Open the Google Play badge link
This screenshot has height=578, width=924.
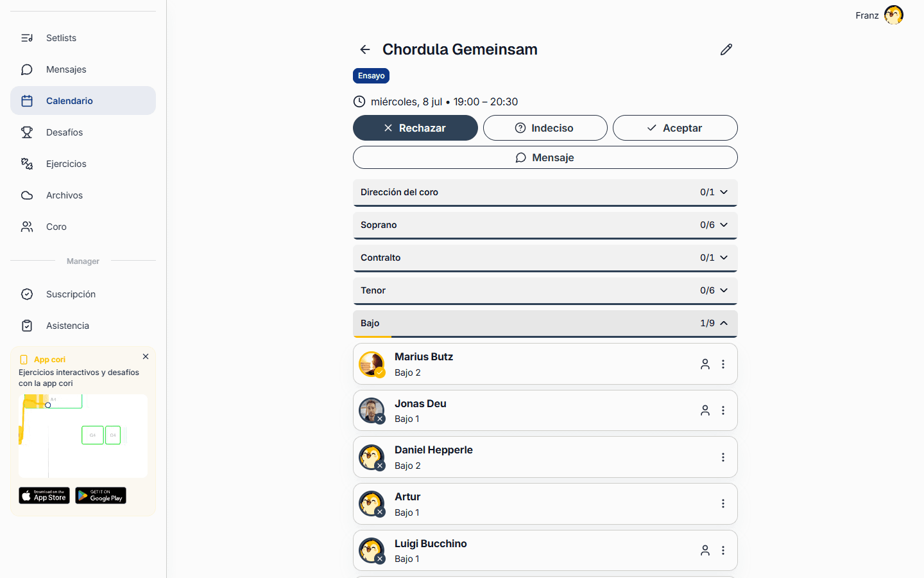(101, 496)
